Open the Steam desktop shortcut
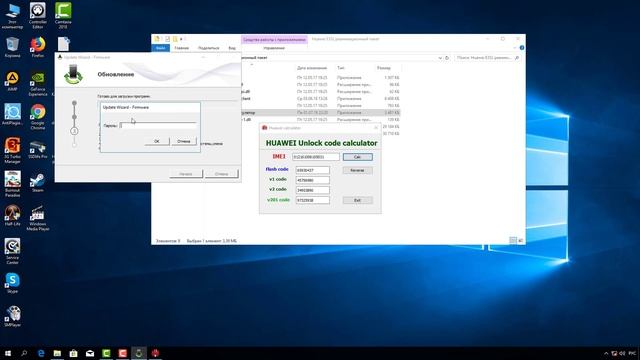Viewport: 640px width, 360px height. (38, 182)
